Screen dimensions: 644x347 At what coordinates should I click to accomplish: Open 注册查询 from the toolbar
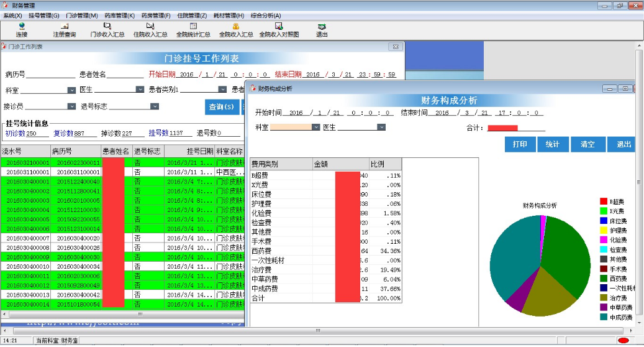click(x=65, y=30)
